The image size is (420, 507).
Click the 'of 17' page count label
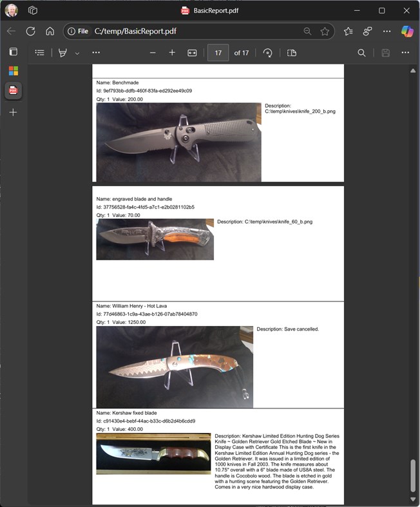(x=242, y=53)
